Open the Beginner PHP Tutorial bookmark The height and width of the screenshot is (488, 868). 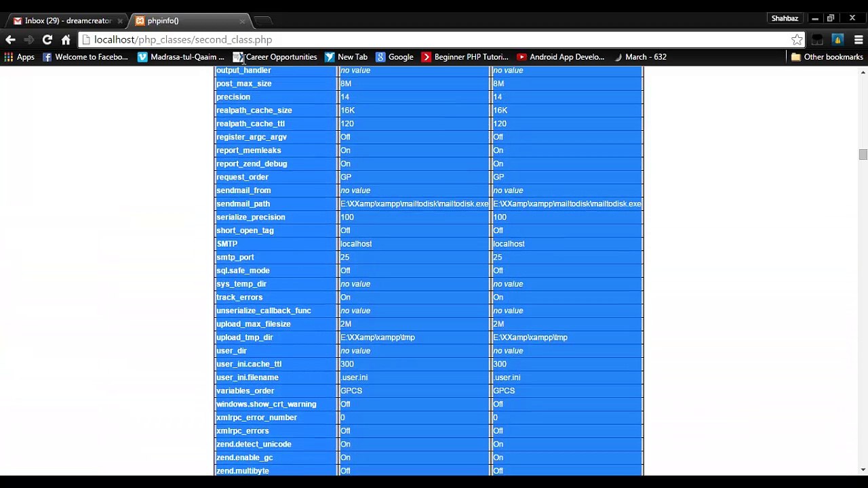click(465, 57)
